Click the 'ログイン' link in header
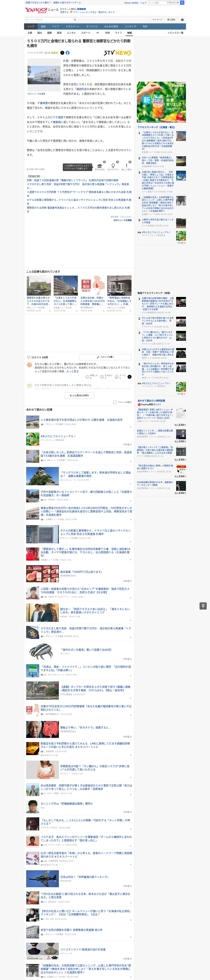This screenshot has width=210, height=980. point(64,12)
